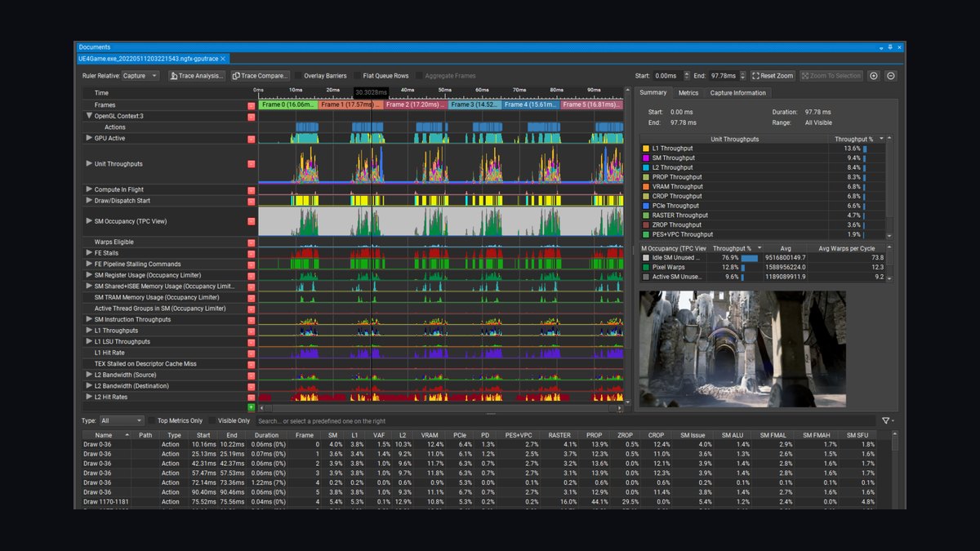
Task: Remove the Unit Throughputs row
Action: pyautogui.click(x=252, y=164)
